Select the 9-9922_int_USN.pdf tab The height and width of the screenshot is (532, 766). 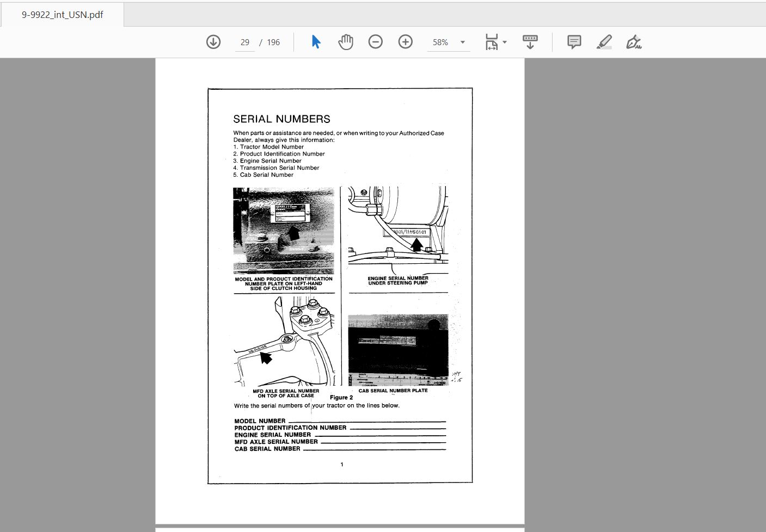[x=61, y=15]
